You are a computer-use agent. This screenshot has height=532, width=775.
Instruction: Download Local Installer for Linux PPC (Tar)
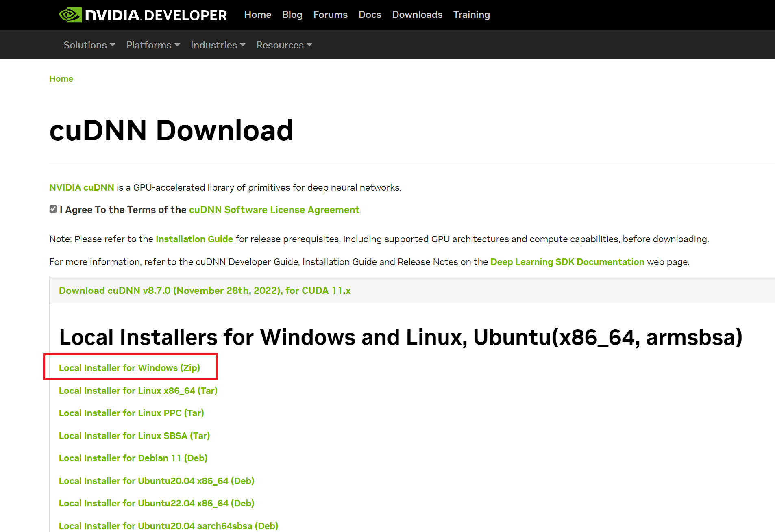[131, 413]
